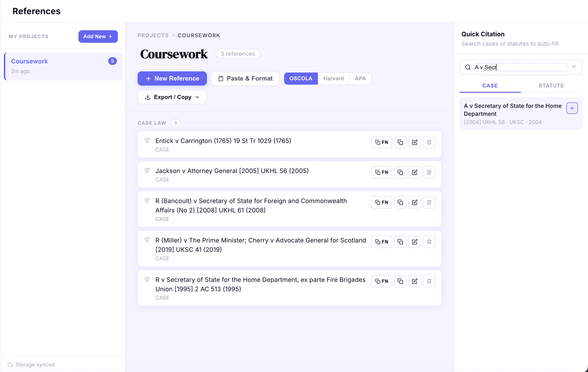This screenshot has width=588, height=372.
Task: Click the '[2004] UKHL 56 · UKSC · 2004' text
Action: (x=502, y=122)
